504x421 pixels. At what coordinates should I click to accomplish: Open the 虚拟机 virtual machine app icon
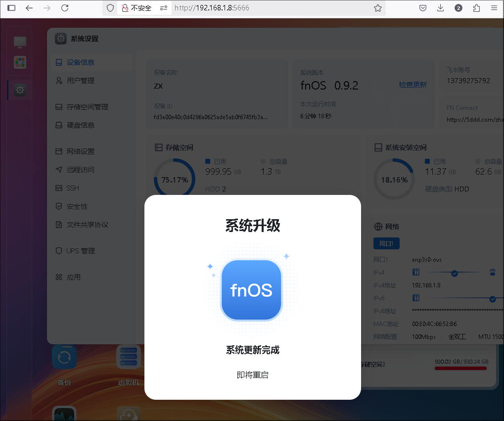(x=129, y=357)
